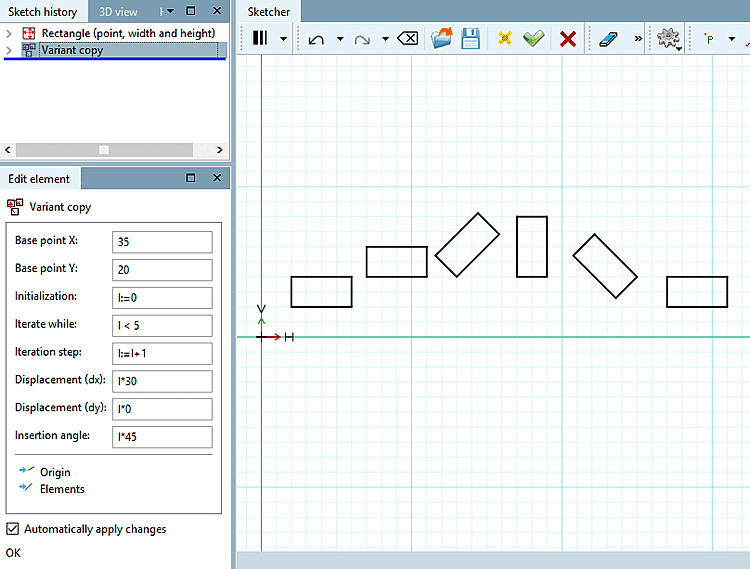Click the Origin link

pos(55,472)
